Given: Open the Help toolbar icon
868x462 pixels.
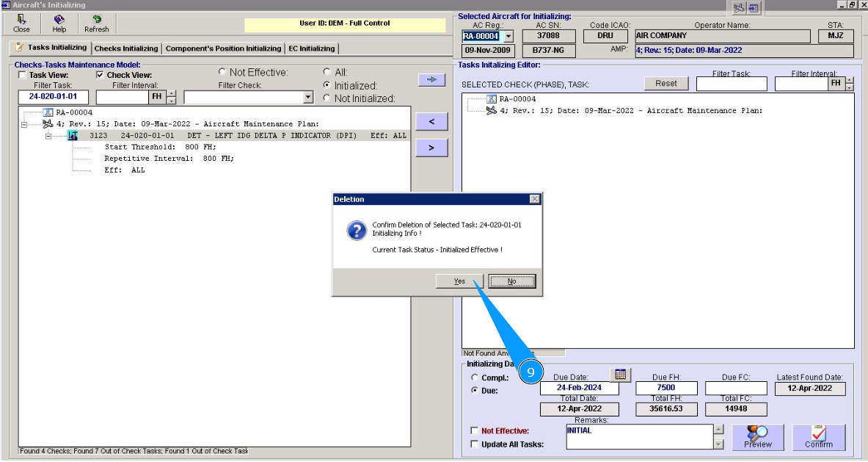Looking at the screenshot, I should point(59,24).
